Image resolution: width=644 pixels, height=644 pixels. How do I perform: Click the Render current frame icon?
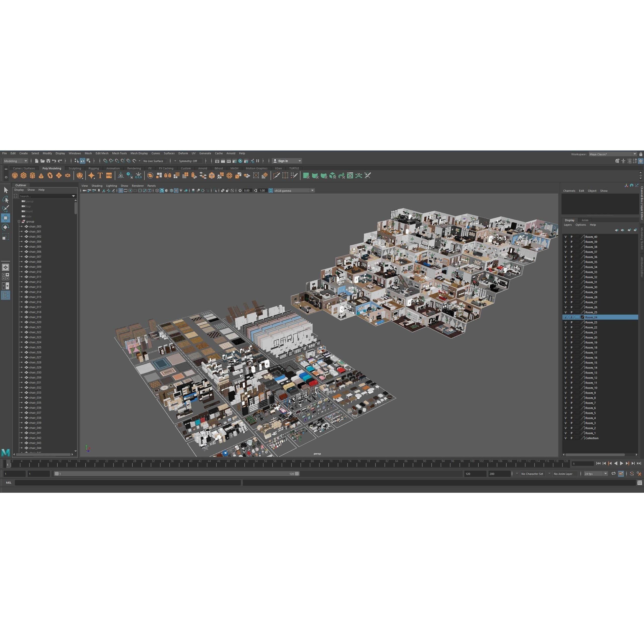click(x=223, y=161)
